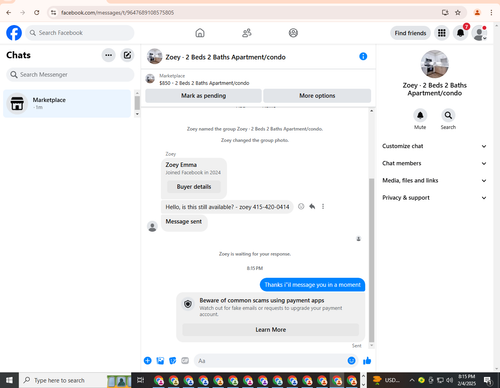Attach a photo with image icon
The height and width of the screenshot is (388, 500).
coord(160,361)
